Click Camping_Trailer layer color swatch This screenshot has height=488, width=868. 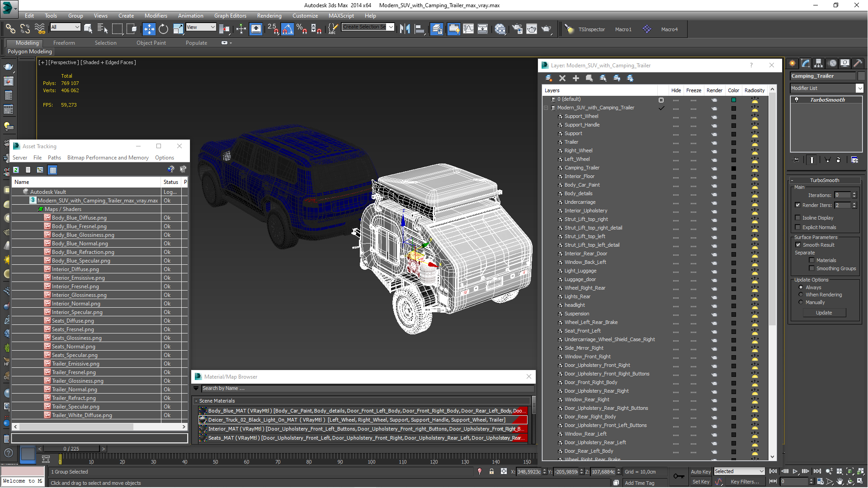[733, 169]
